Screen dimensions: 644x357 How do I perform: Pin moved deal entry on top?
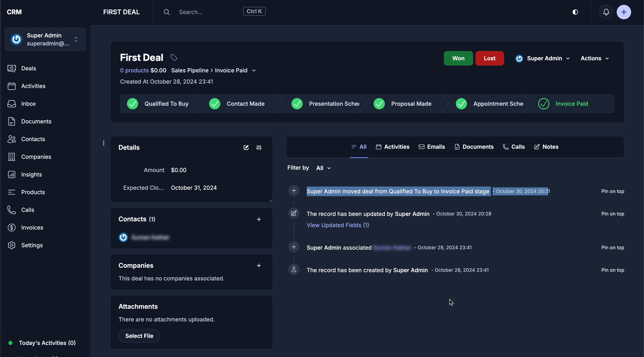coord(612,191)
